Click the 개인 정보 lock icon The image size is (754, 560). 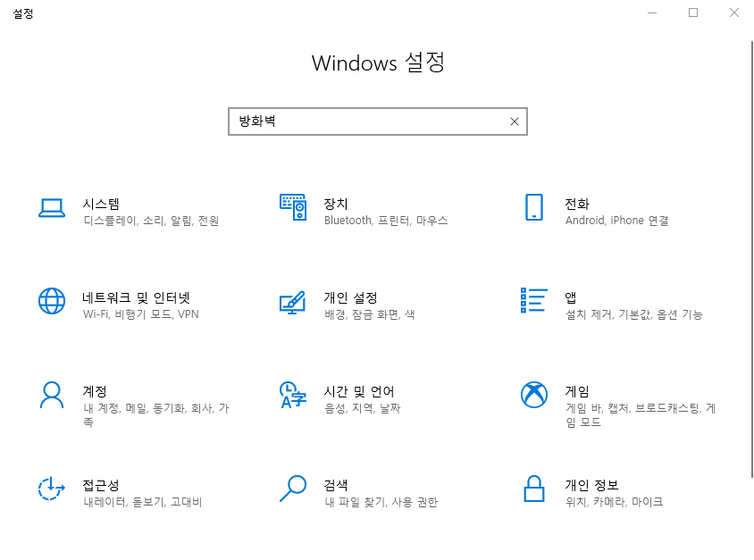pos(534,491)
